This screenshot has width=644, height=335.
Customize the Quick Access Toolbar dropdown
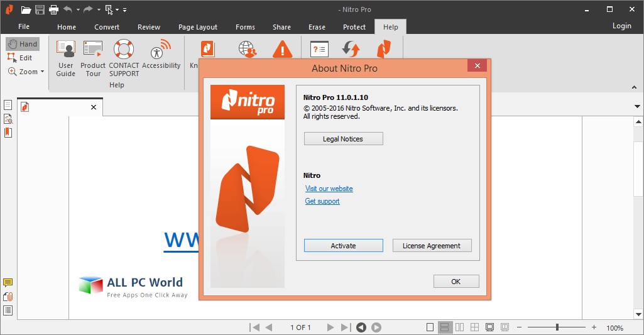pyautogui.click(x=124, y=10)
